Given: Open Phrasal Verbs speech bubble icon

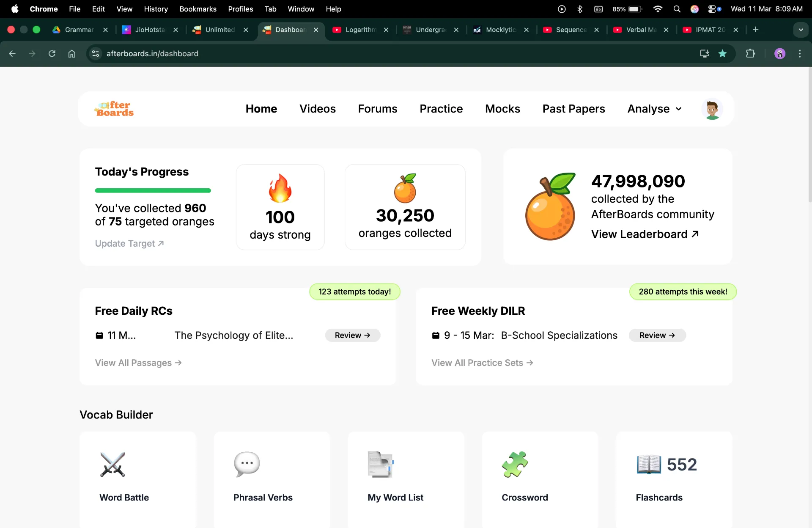Looking at the screenshot, I should click(x=247, y=464).
